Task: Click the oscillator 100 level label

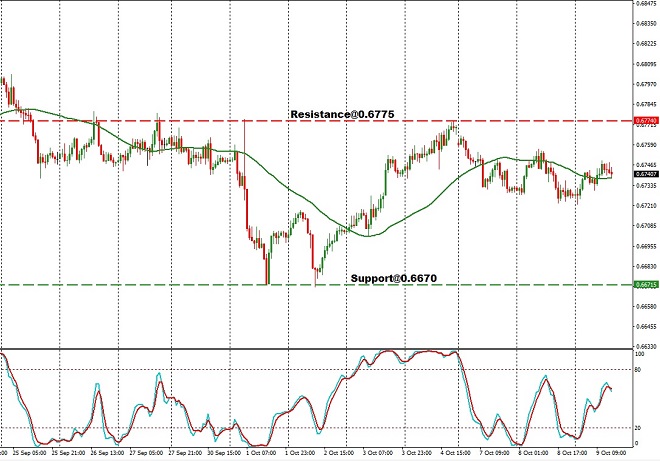Action: 639,354
